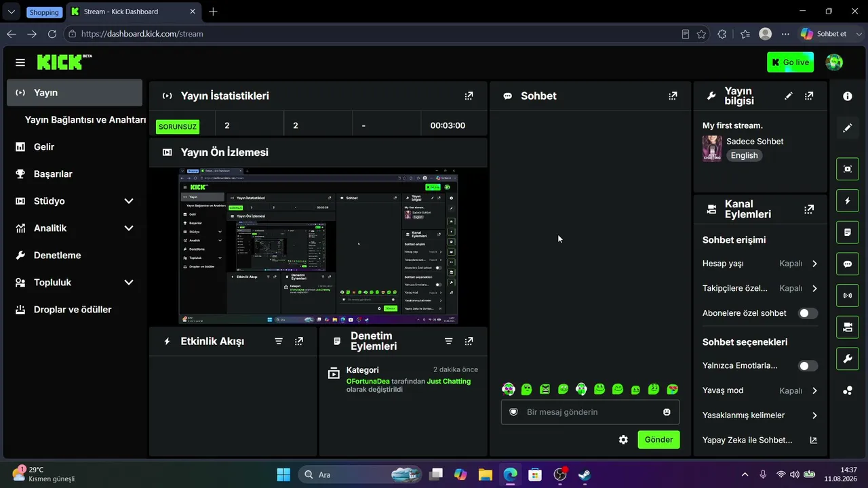Viewport: 868px width, 488px height.
Task: Open Steam from the taskbar
Action: pos(585,474)
